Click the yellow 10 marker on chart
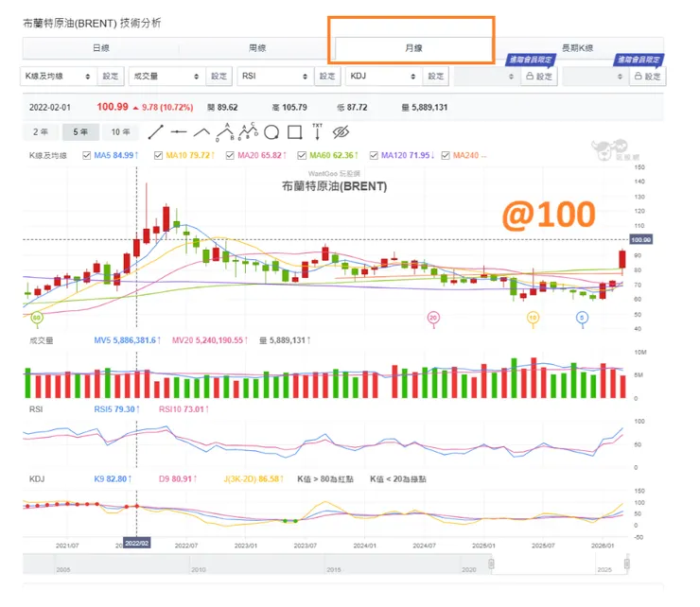Viewport: 700px width, 607px height. point(533,318)
